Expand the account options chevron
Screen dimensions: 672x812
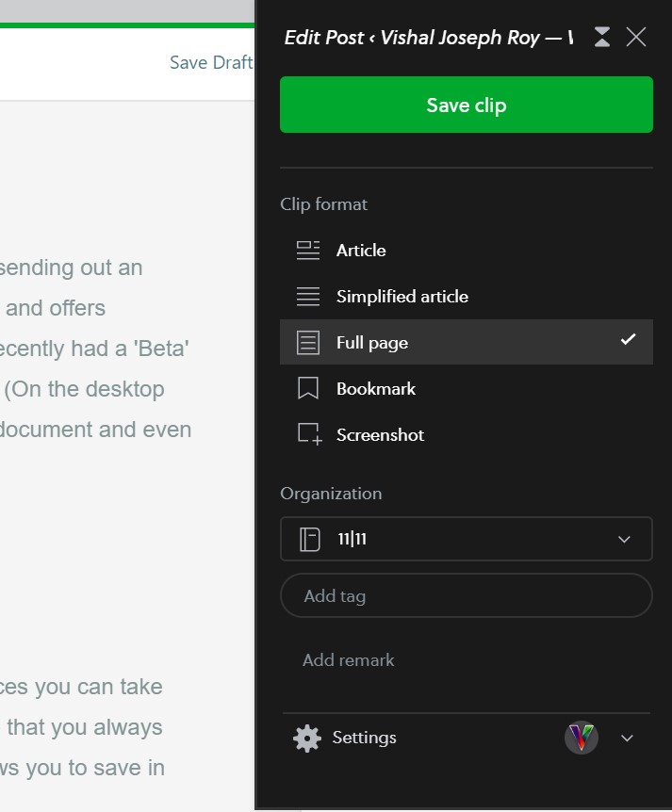point(627,738)
